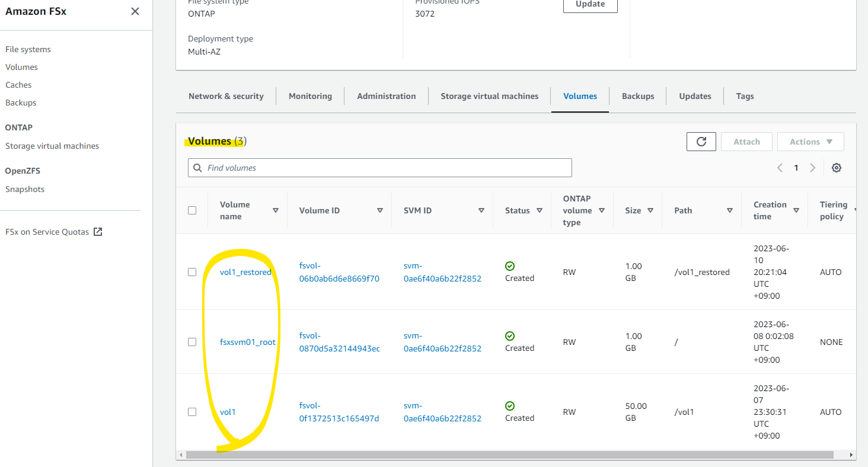Open vol1_restored volume link

click(x=245, y=272)
